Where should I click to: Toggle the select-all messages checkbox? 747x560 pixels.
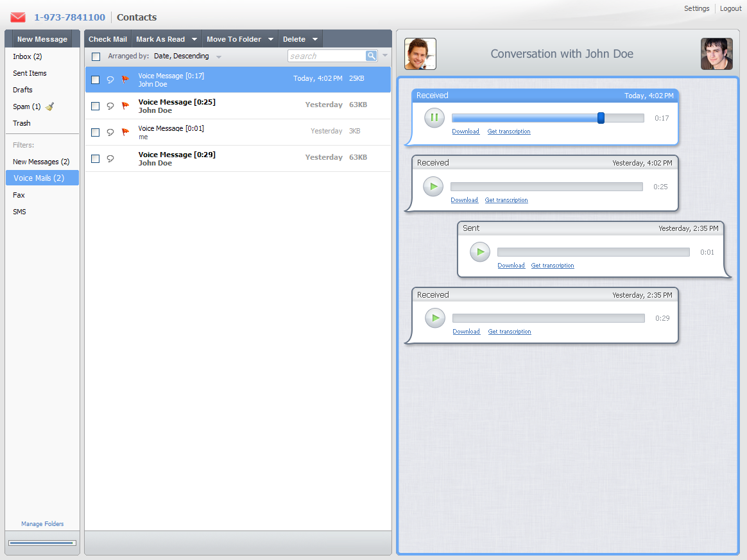(x=96, y=56)
